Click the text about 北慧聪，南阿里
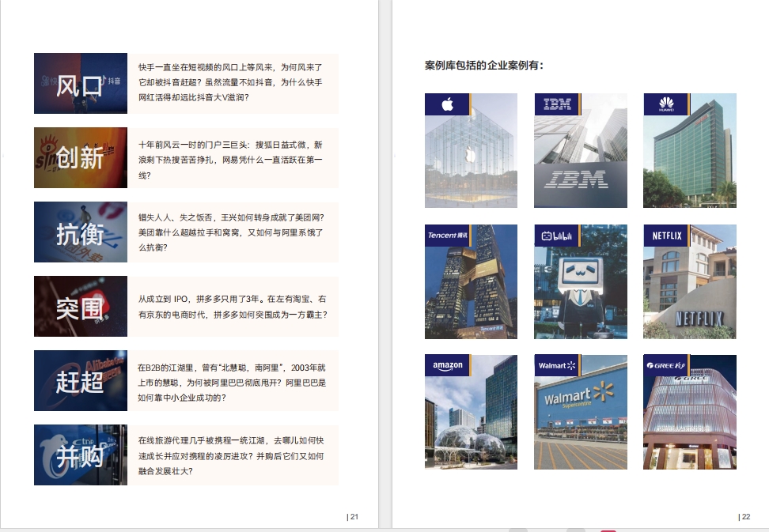Image resolution: width=769 pixels, height=532 pixels. point(232,383)
